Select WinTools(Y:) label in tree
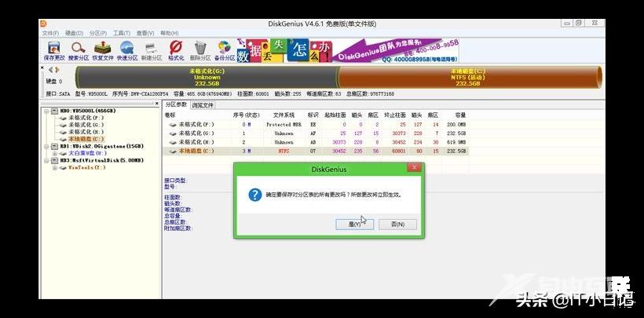This screenshot has height=318, width=644. (86, 167)
